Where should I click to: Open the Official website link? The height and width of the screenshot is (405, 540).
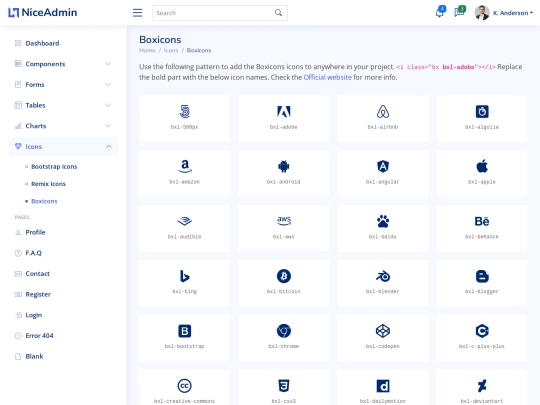(328, 77)
